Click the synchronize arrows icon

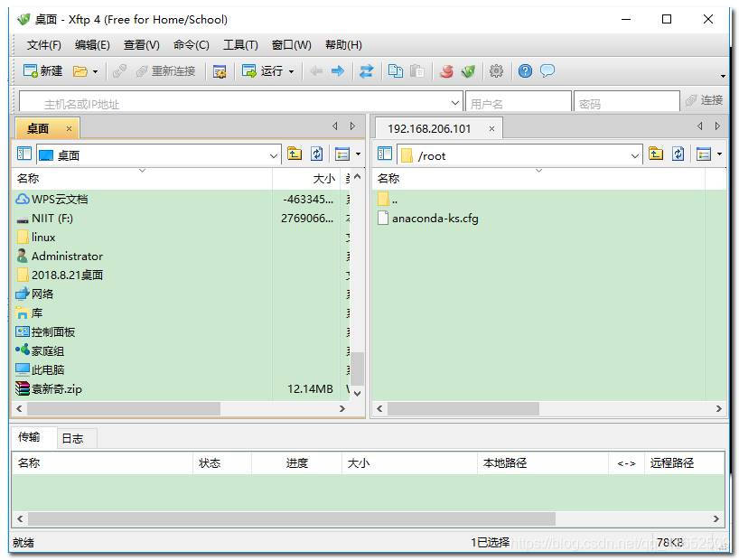(366, 71)
